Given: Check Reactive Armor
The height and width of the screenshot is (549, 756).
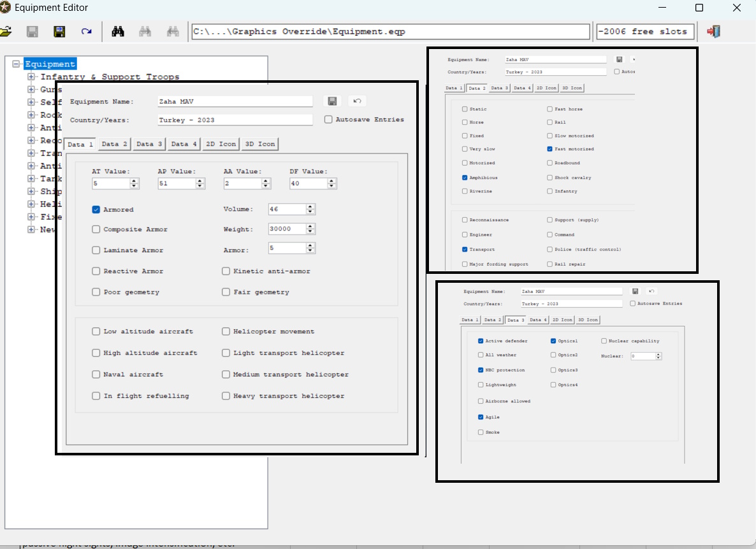Looking at the screenshot, I should point(96,271).
